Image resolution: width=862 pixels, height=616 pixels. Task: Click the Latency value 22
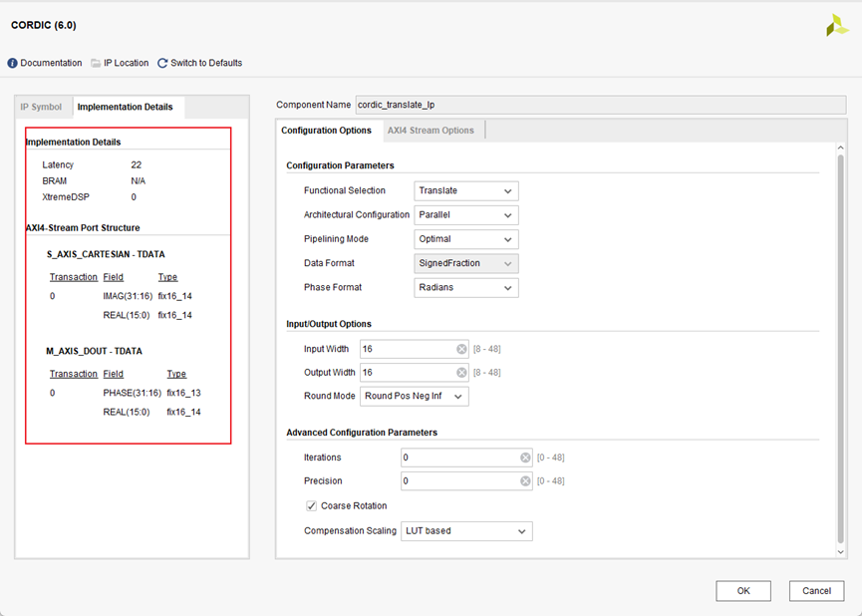tap(137, 165)
